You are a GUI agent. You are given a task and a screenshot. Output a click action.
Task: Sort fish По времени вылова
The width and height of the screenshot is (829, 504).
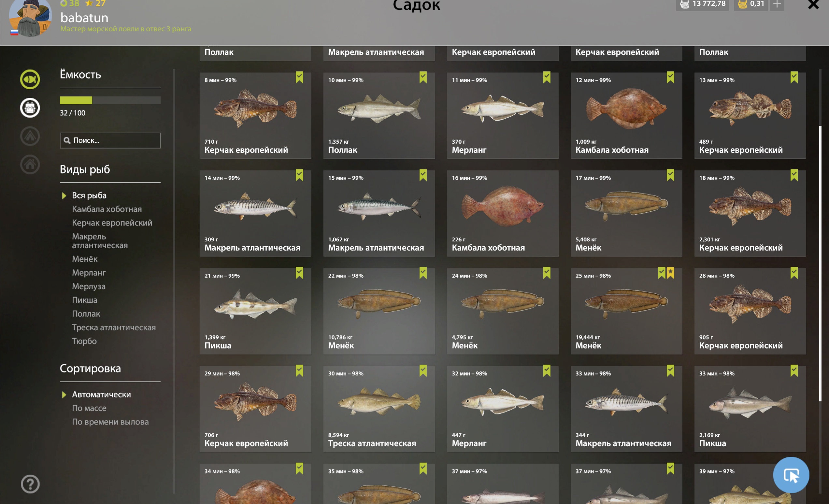(110, 422)
